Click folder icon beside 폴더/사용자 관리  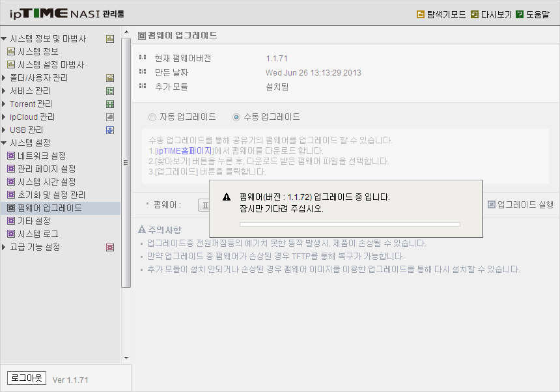click(110, 78)
